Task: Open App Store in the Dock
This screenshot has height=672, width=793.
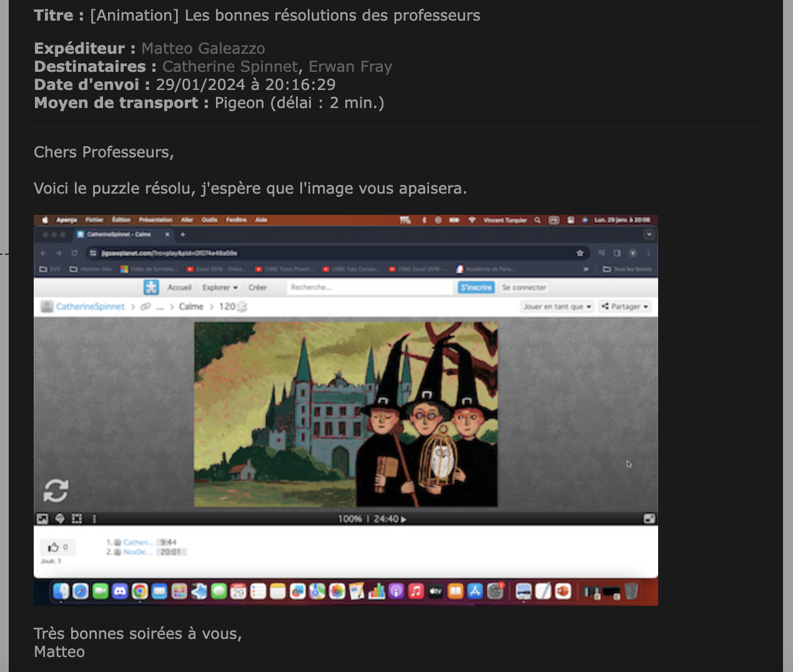Action: [475, 591]
